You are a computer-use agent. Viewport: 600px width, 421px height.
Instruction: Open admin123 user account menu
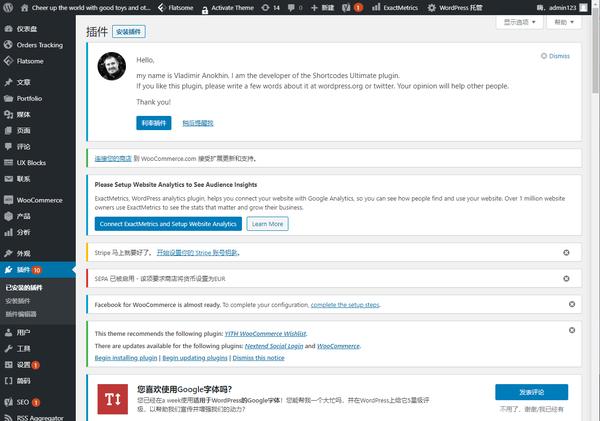(x=561, y=8)
